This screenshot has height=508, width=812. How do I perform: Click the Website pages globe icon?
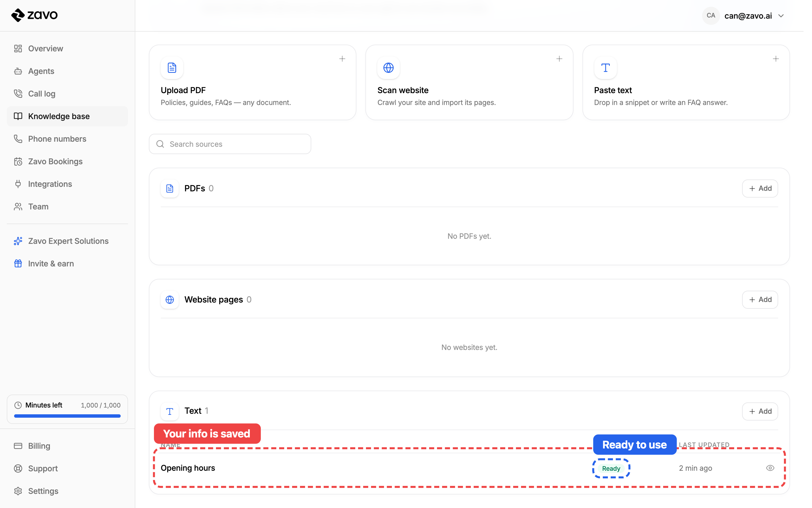[170, 300]
